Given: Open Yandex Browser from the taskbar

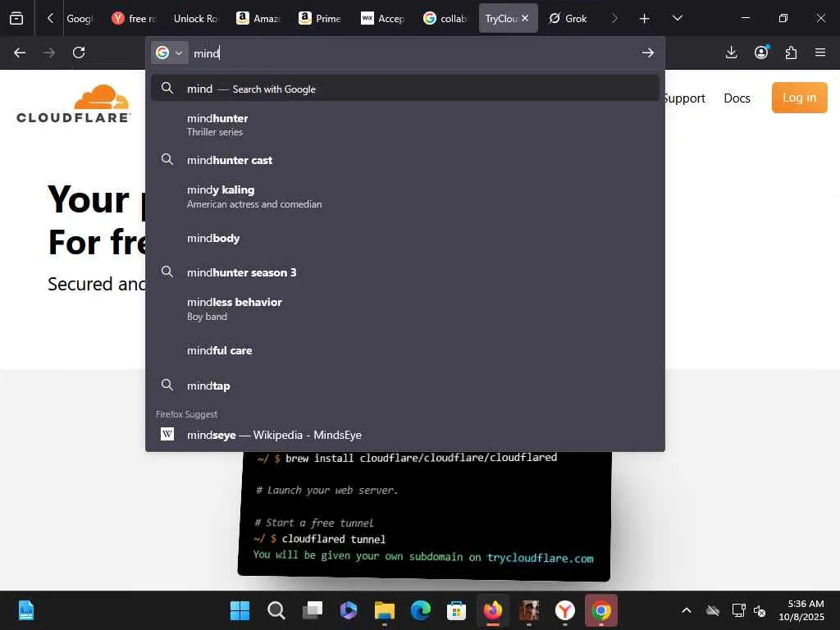Looking at the screenshot, I should click(x=564, y=610).
